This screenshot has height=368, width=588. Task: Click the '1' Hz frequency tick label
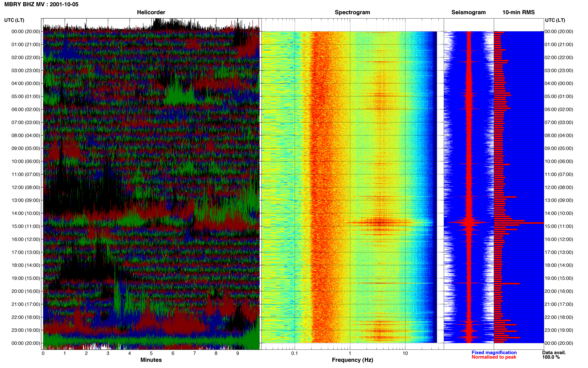(350, 353)
